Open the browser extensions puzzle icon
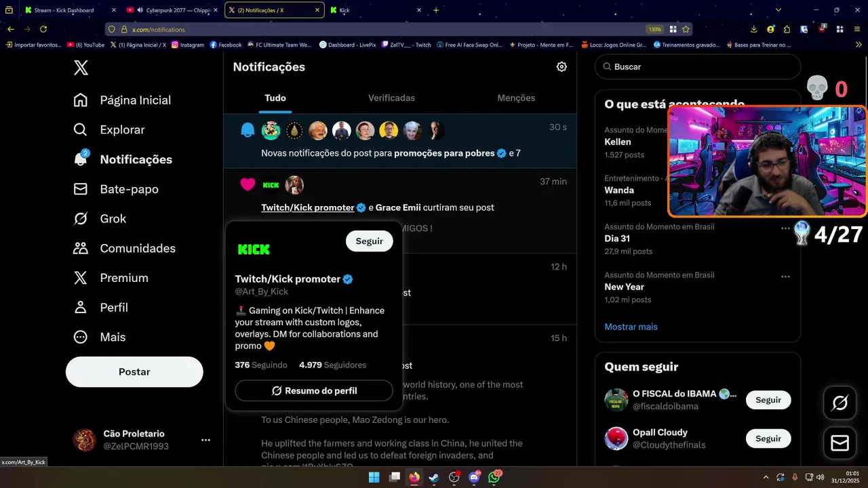 click(x=787, y=29)
